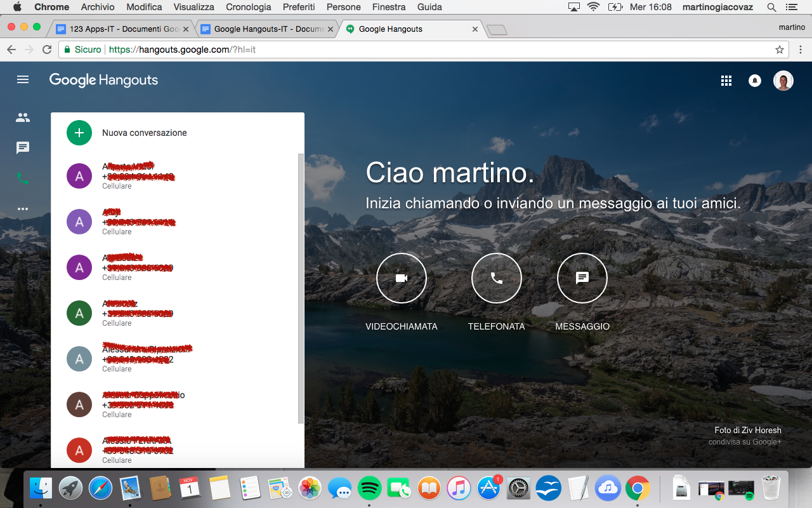Click the green plus new conversation icon
812x508 pixels.
[79, 133]
